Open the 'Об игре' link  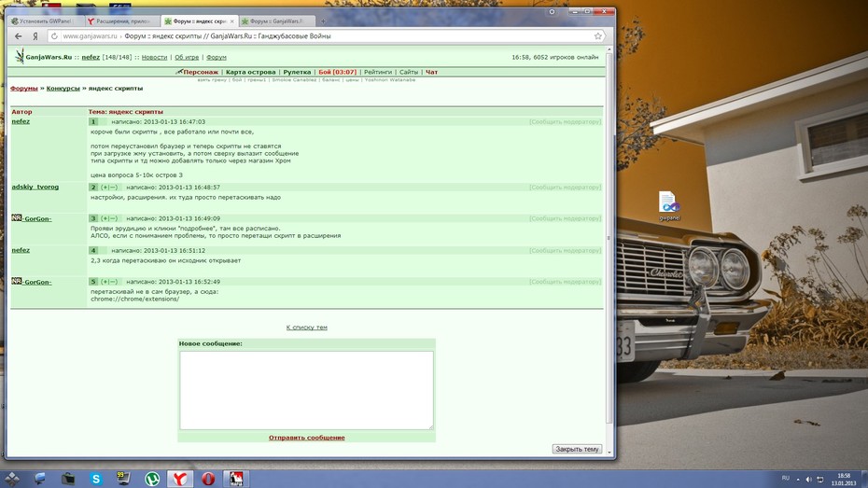tap(187, 57)
